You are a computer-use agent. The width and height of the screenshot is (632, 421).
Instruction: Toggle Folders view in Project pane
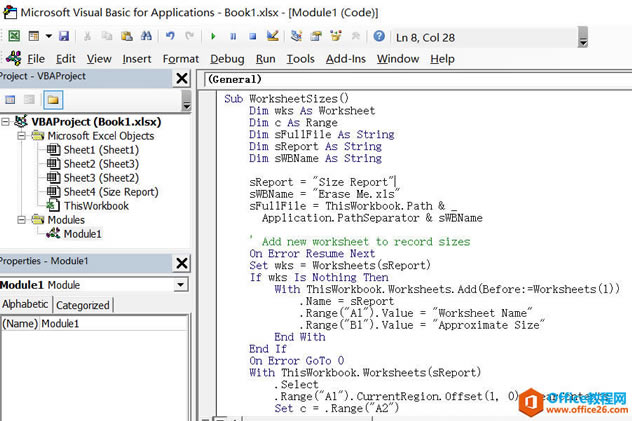pyautogui.click(x=53, y=100)
